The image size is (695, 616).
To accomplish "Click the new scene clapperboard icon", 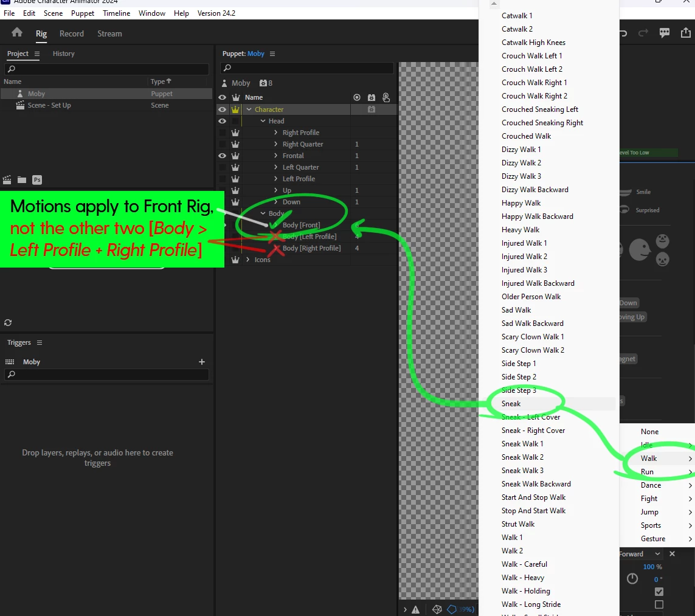I will (x=7, y=179).
